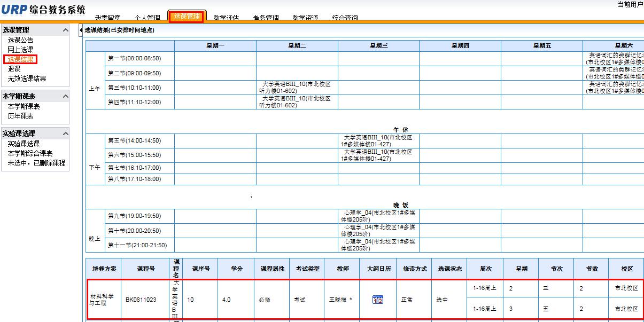Collapse the left sidebar with the arrow handle
The image size is (644, 322).
80,30
